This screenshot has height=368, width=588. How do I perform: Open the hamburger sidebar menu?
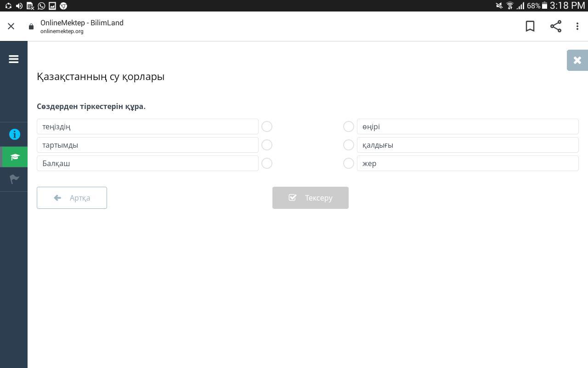point(13,59)
